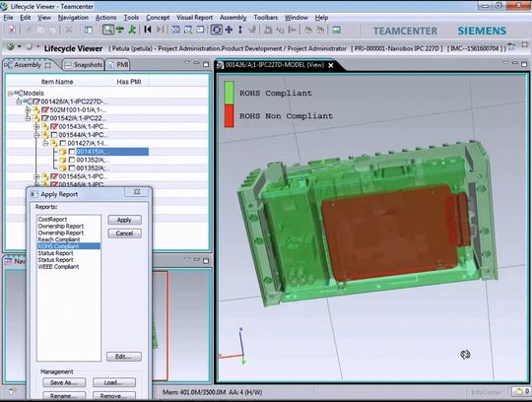Click the Load... button

click(114, 382)
